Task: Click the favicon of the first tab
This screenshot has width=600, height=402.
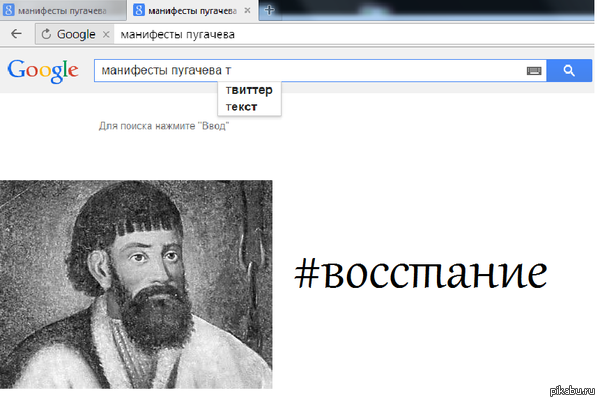Action: coord(8,10)
